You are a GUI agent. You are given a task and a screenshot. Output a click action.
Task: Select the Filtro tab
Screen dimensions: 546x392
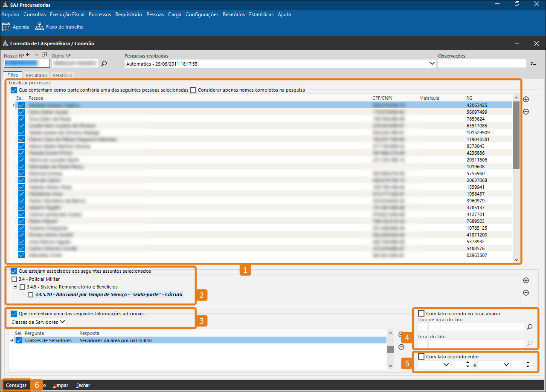coord(13,75)
